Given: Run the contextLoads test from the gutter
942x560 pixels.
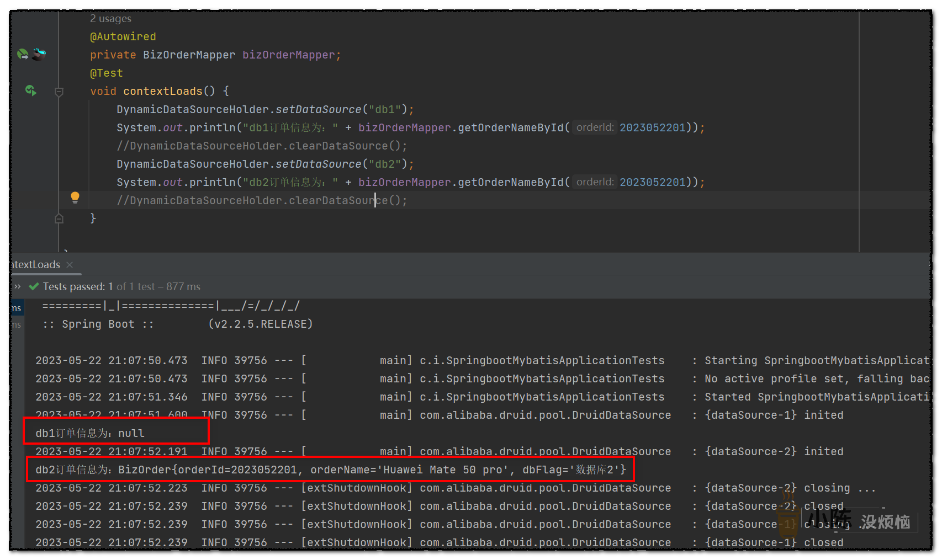Looking at the screenshot, I should tap(31, 90).
